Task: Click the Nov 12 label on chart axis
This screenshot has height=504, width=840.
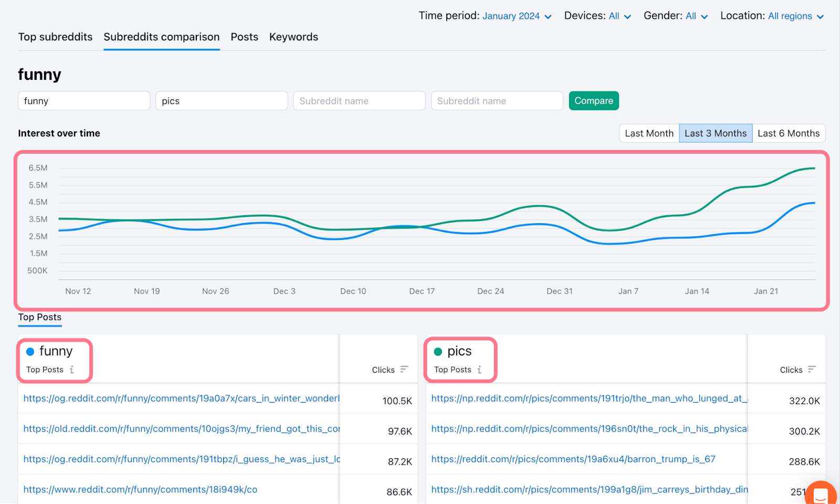Action: tap(78, 291)
